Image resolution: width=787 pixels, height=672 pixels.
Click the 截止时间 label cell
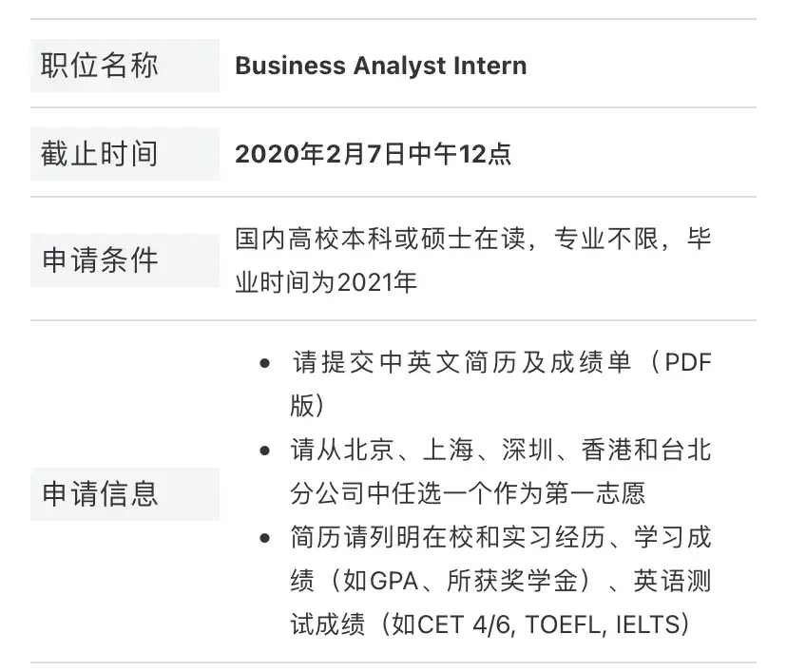125,154
